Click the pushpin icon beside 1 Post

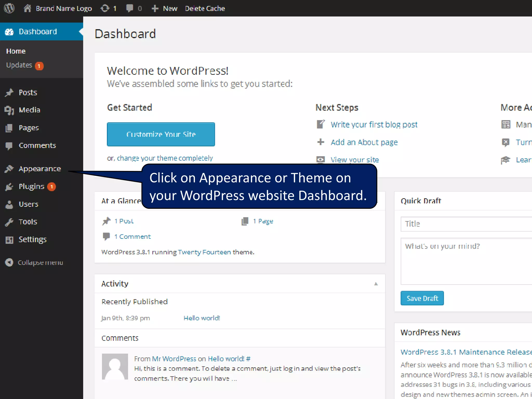coord(106,221)
